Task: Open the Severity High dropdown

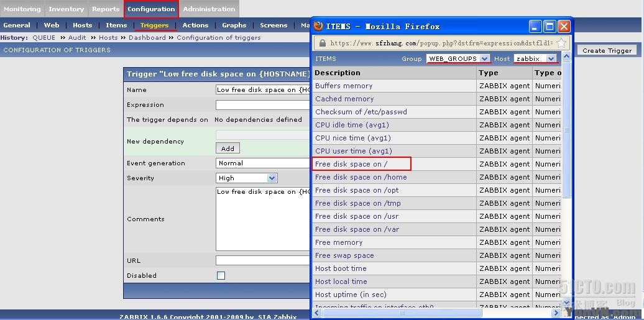Action: (x=246, y=178)
